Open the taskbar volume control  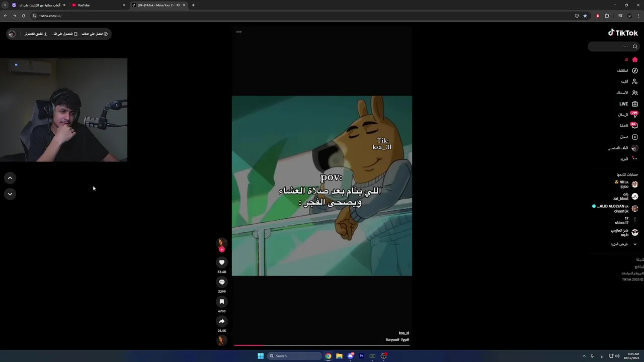click(617, 356)
